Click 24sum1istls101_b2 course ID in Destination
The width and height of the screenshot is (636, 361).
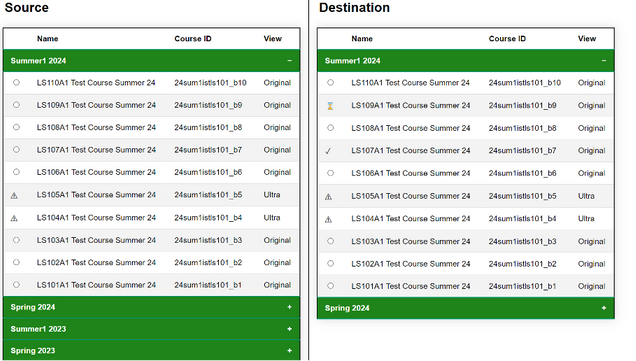pyautogui.click(x=522, y=264)
